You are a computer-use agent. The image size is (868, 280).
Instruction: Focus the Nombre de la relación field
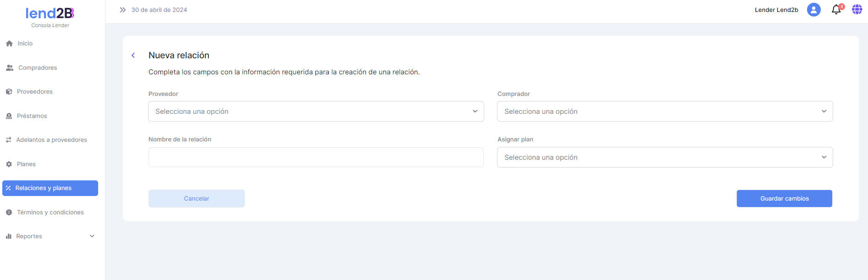pyautogui.click(x=316, y=157)
